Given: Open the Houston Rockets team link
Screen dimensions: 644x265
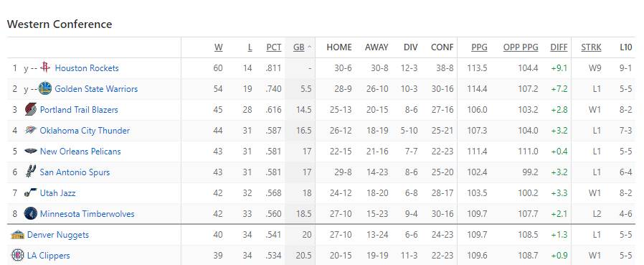Looking at the screenshot, I should 87,68.
